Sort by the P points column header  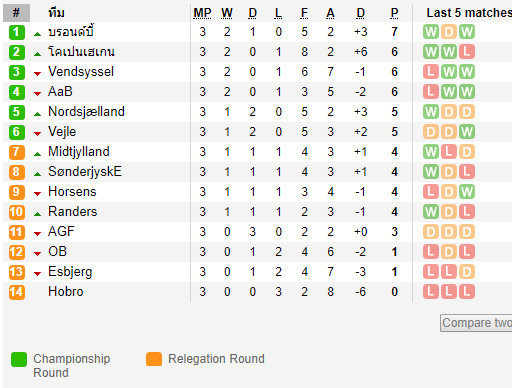pos(394,13)
